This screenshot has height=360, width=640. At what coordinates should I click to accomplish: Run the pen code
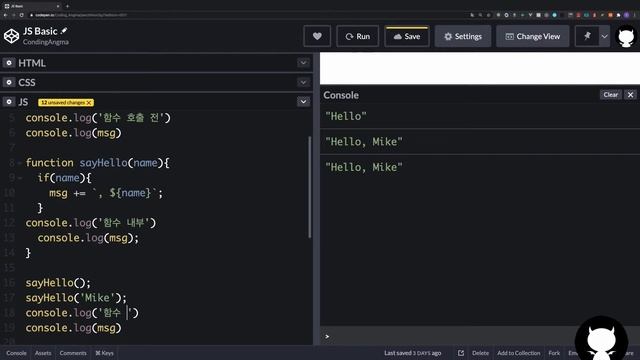point(358,36)
